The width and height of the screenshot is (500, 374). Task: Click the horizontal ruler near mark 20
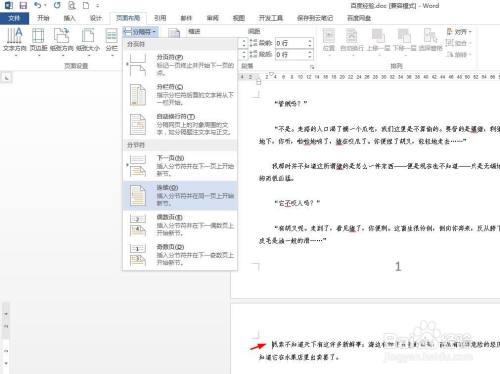[x=342, y=77]
